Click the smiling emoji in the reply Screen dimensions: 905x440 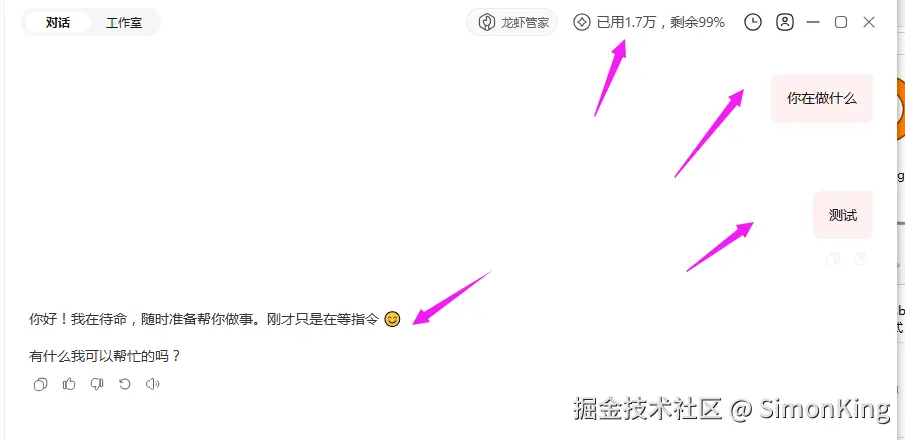click(392, 319)
